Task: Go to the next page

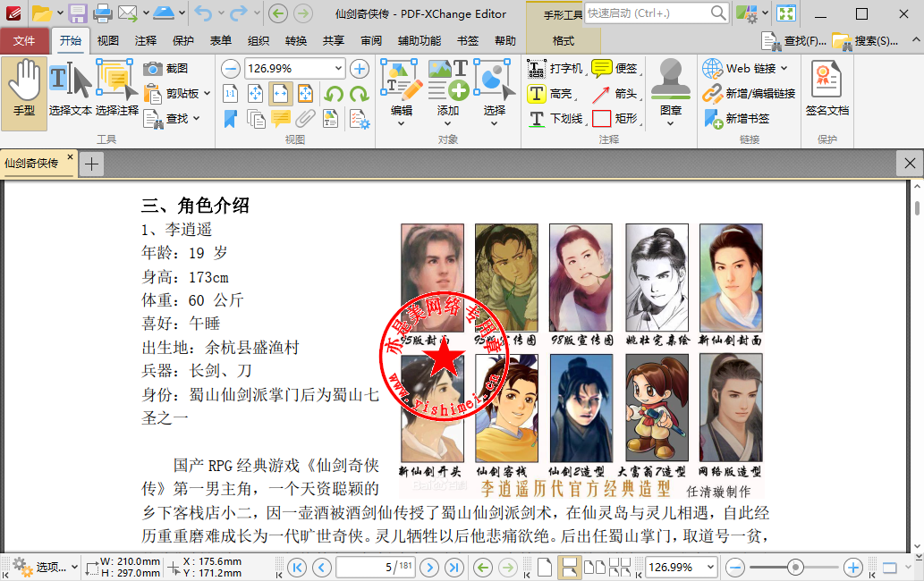Action: 429,568
